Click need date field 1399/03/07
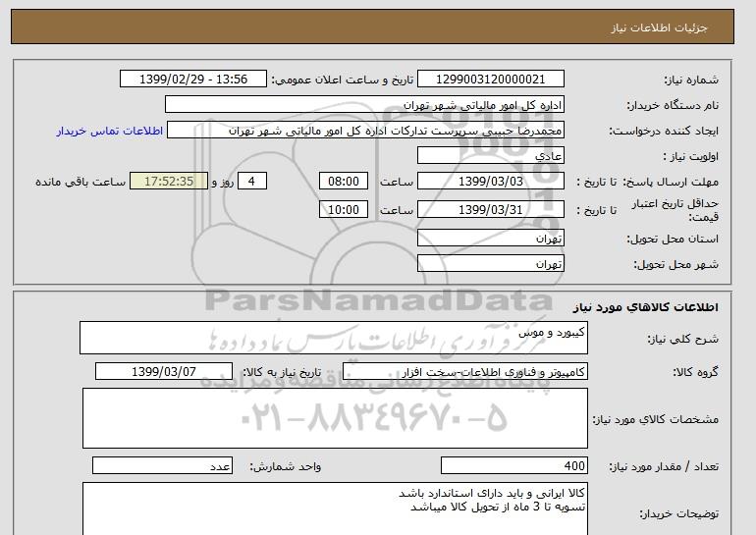 click(x=164, y=372)
